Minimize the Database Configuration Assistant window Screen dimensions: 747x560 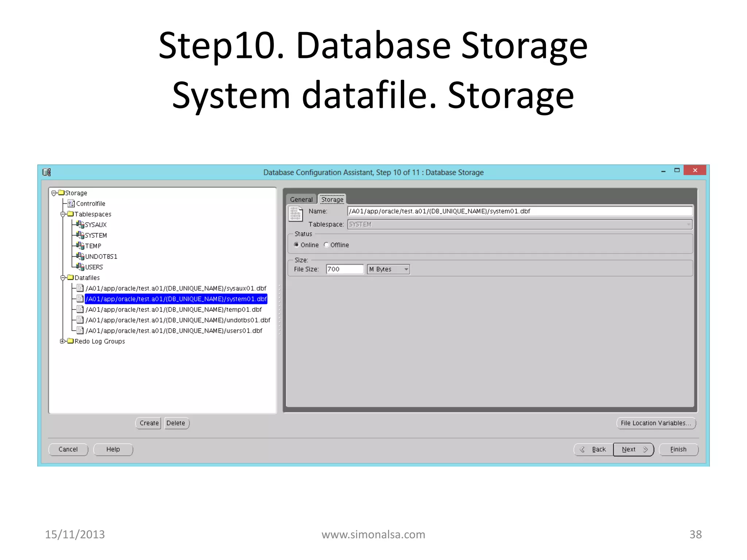click(663, 171)
